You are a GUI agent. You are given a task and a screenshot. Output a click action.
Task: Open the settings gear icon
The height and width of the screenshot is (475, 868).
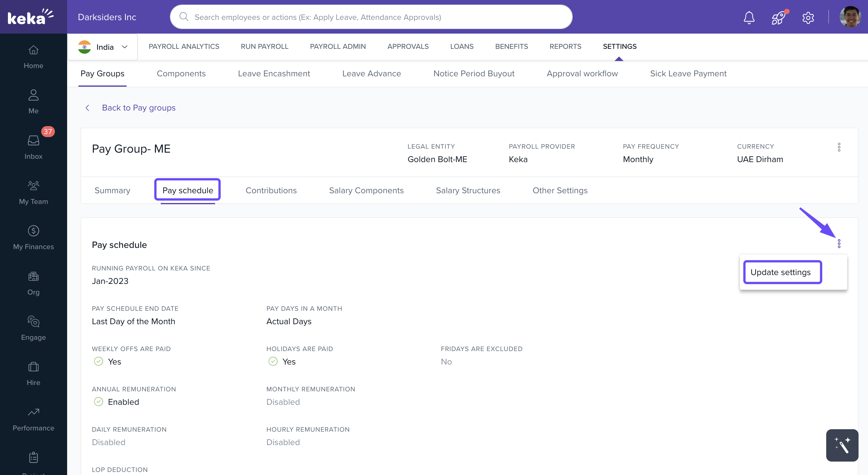point(808,17)
